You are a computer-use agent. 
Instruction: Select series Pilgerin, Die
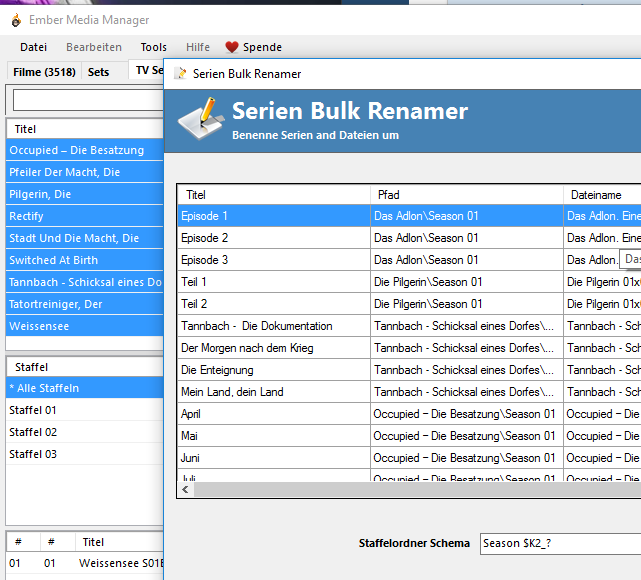coord(84,194)
